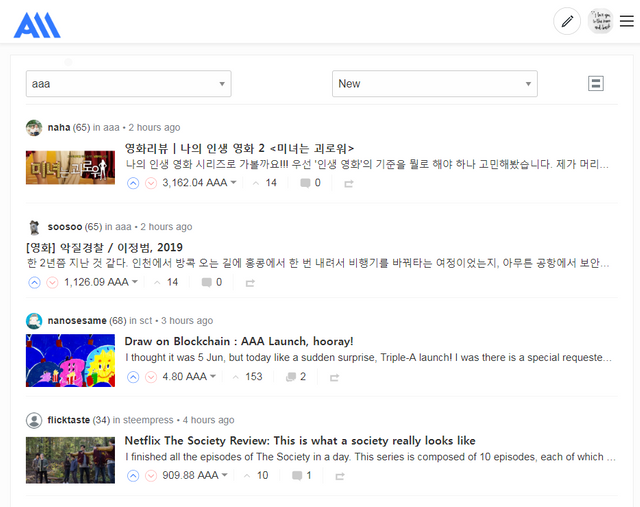Screen dimensions: 640x507
Task: Open the aaa tag dropdown
Action: click(129, 84)
